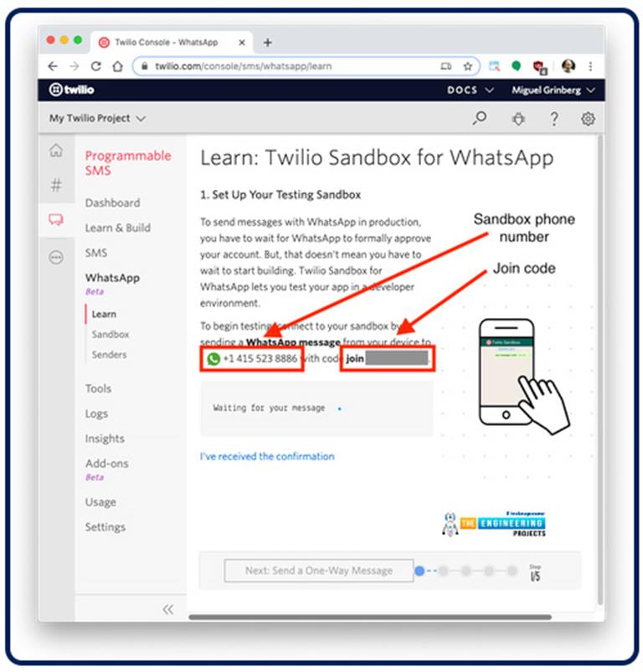Expand the My Twilio Project dropdown
643x672 pixels.
[97, 118]
